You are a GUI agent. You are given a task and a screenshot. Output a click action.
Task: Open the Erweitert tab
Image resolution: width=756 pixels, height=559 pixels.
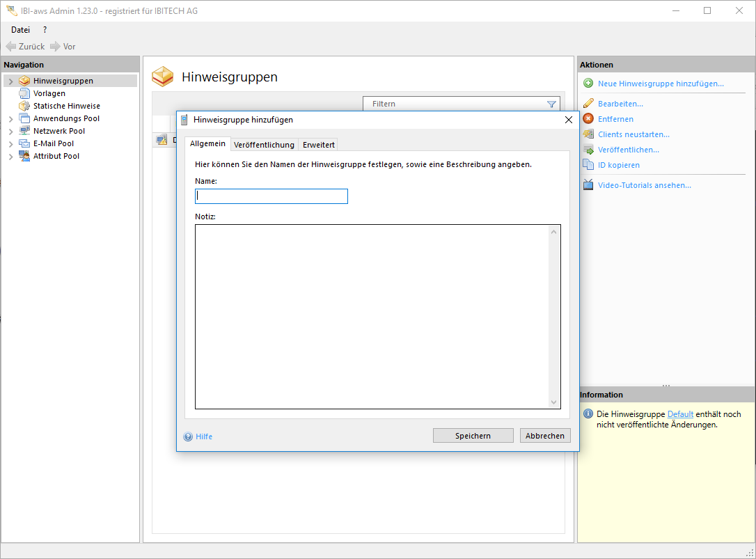click(x=319, y=145)
